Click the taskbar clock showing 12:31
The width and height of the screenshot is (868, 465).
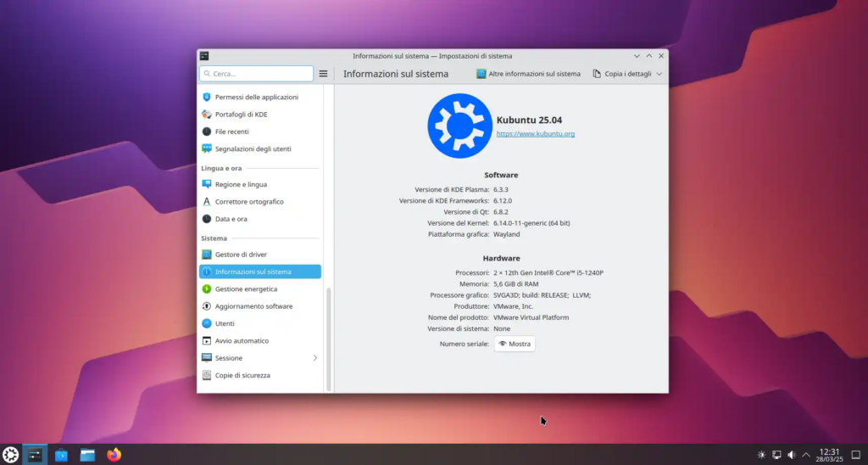tap(829, 455)
